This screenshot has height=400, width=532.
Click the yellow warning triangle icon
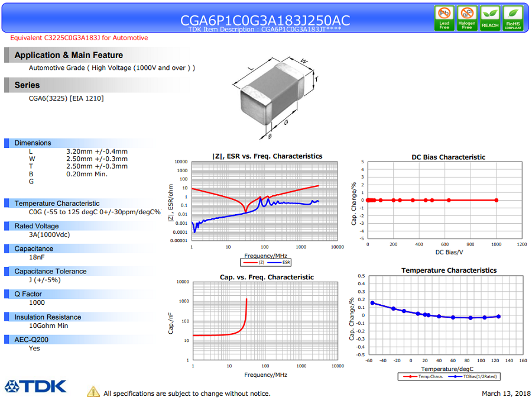93,392
